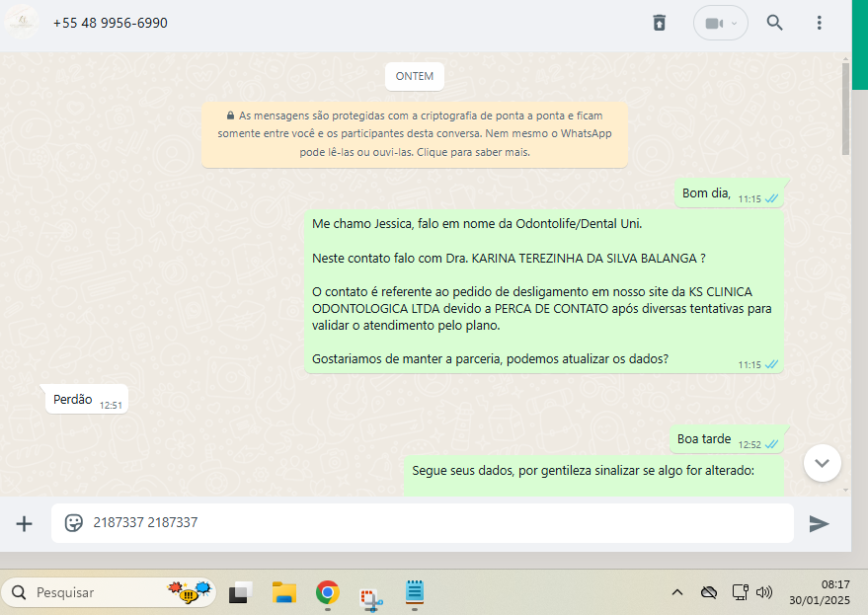Expand the call options dropdown arrow
Screen dimensions: 868x615
[x=735, y=24]
